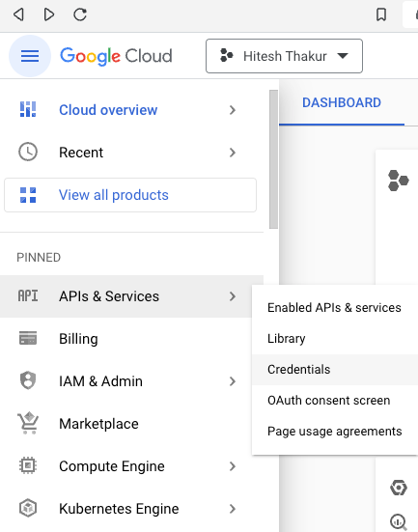The width and height of the screenshot is (418, 532).
Task: Bookmark this page using bookmark icon
Action: coord(381,14)
